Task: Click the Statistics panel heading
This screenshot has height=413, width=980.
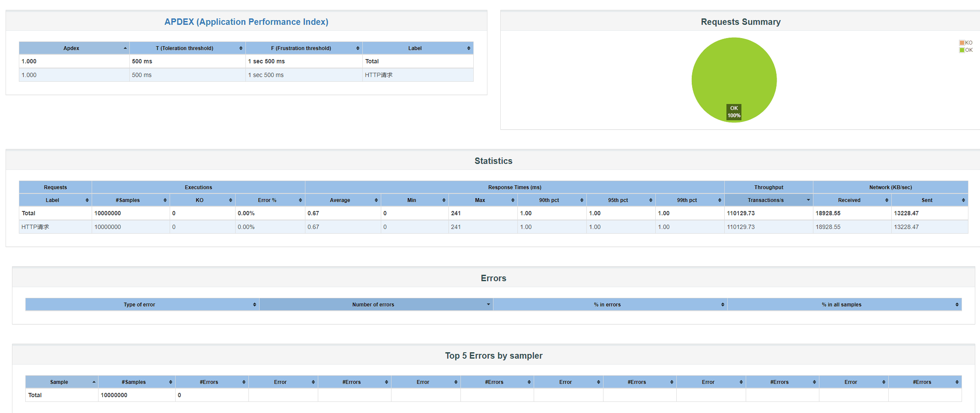Action: point(493,161)
